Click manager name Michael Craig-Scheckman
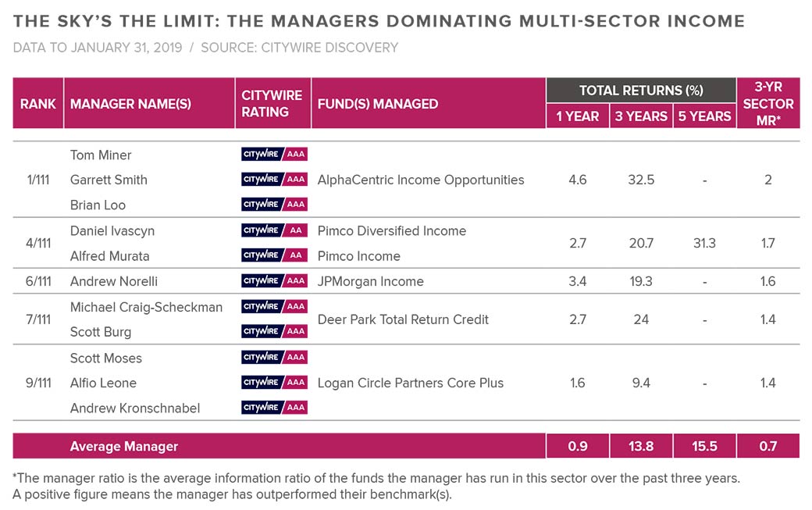 (146, 307)
